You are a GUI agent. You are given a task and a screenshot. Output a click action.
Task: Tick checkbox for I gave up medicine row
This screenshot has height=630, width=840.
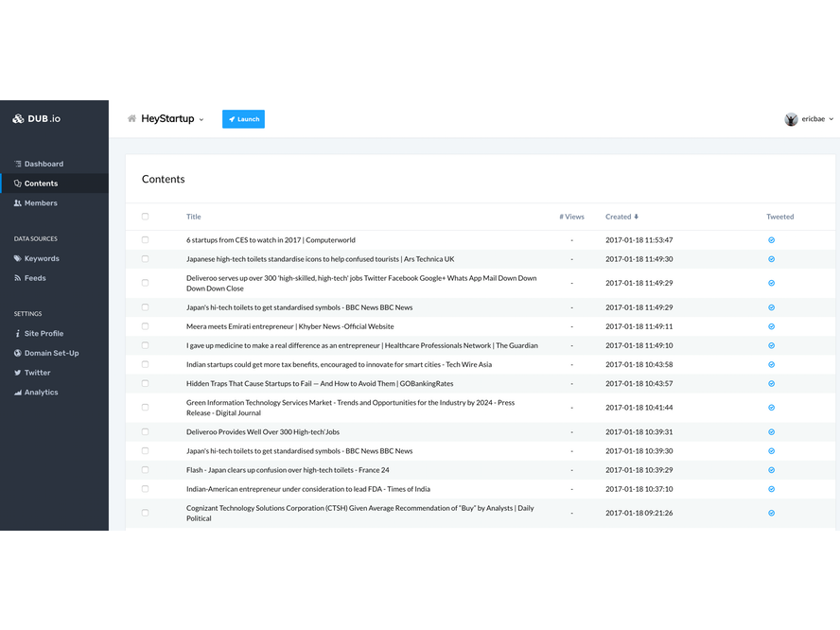coord(145,345)
